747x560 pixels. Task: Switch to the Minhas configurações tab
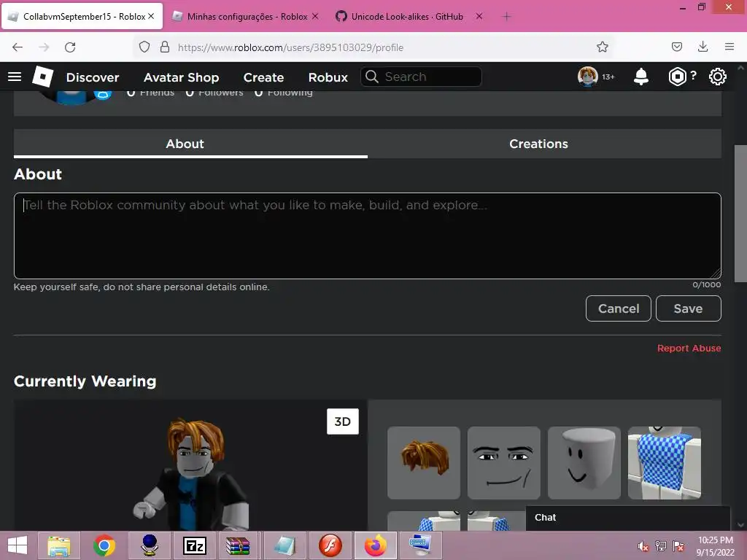[x=247, y=17]
